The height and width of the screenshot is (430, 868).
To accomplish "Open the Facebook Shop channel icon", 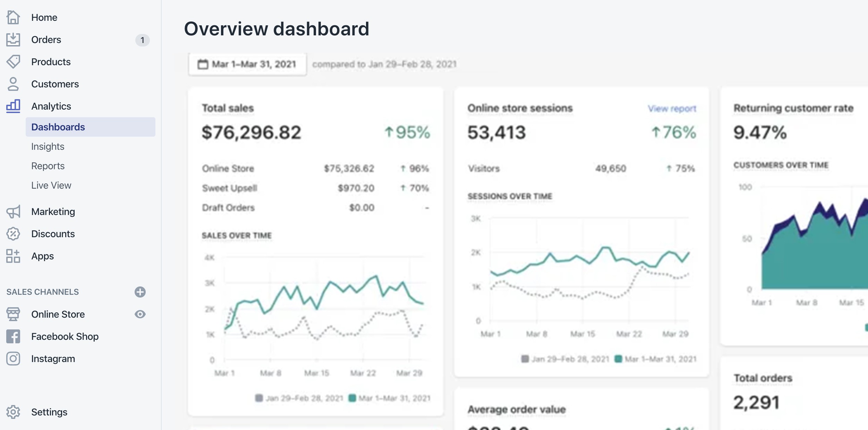I will 13,336.
